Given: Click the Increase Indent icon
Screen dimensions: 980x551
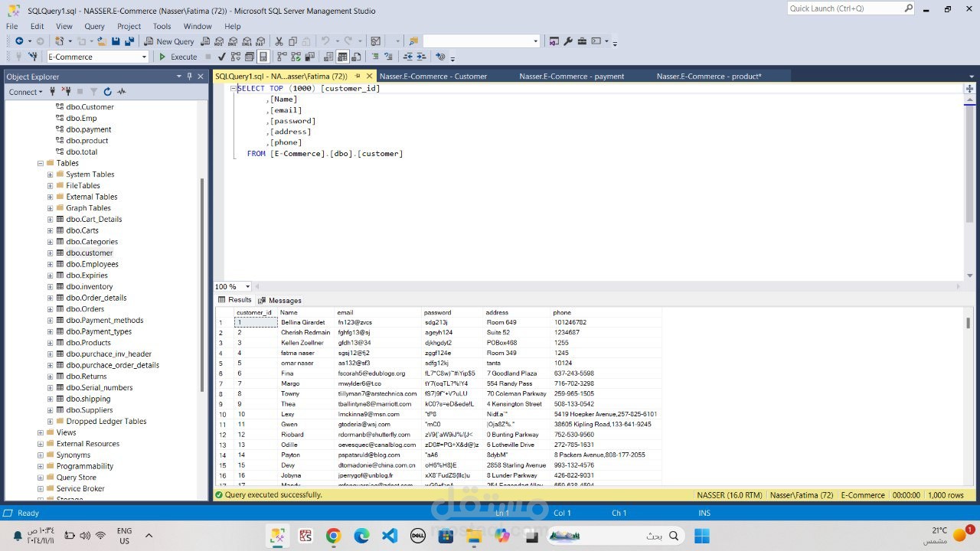Looking at the screenshot, I should click(x=422, y=57).
